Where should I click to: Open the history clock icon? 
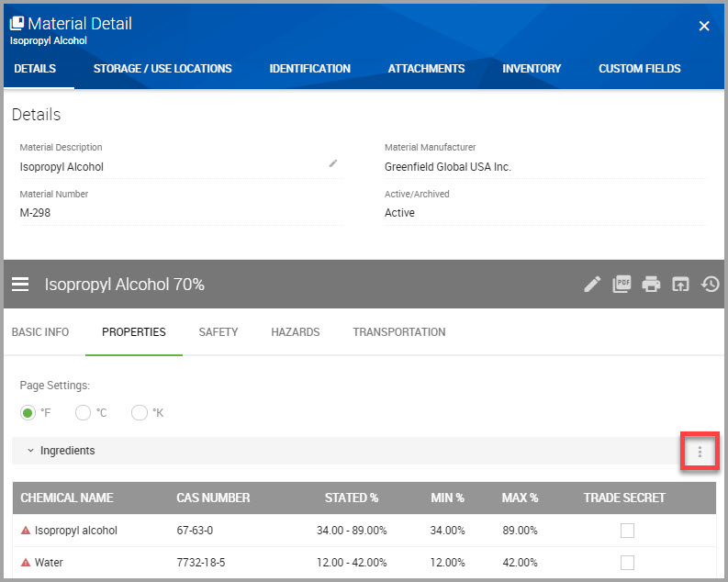[710, 284]
